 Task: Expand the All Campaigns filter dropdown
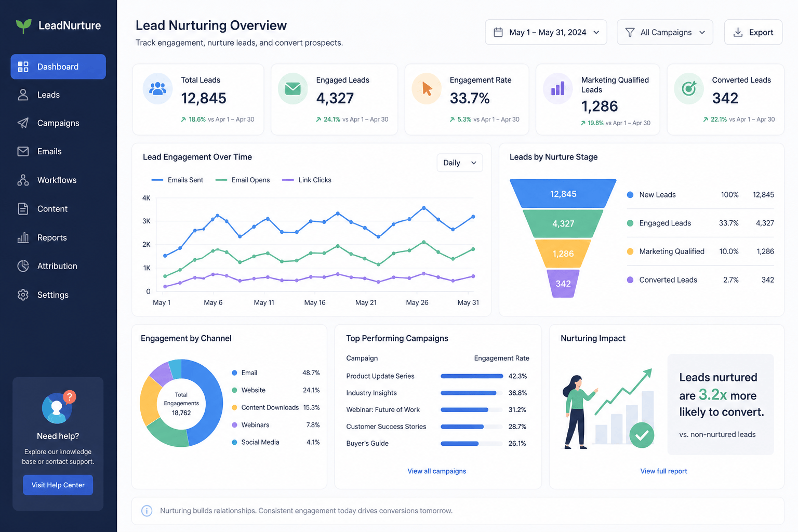(x=665, y=32)
